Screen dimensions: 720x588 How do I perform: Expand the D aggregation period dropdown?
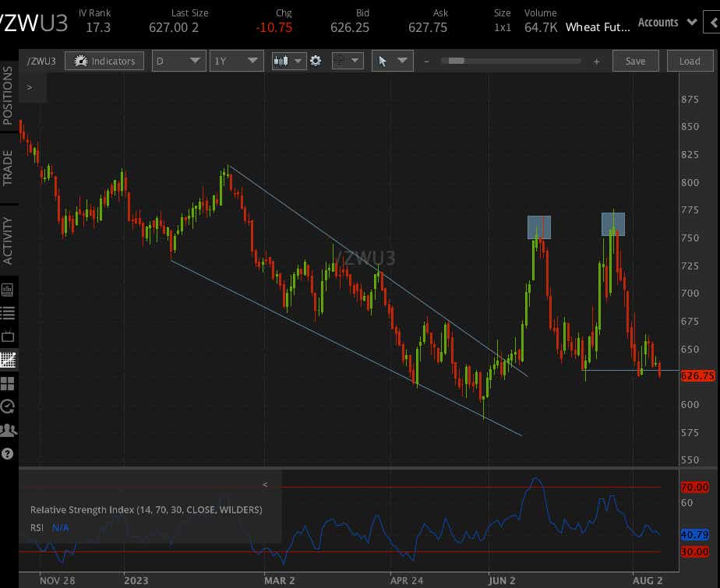coord(178,61)
